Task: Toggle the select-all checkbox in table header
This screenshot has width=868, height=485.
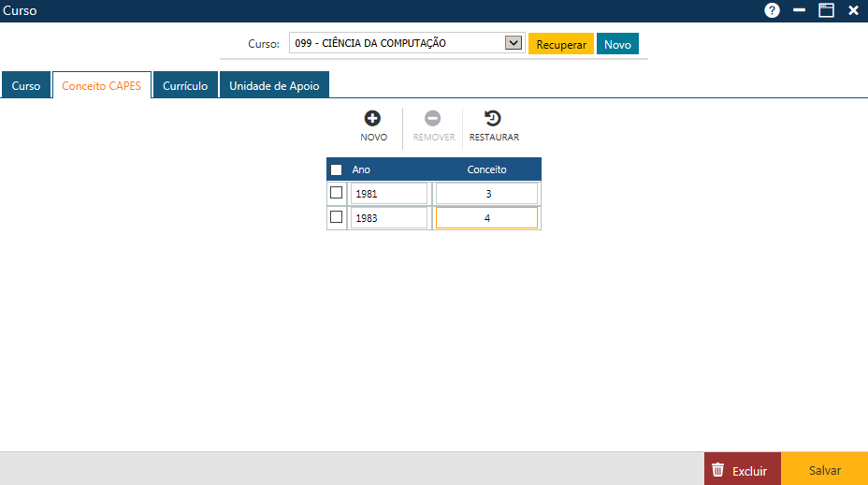Action: (x=337, y=169)
